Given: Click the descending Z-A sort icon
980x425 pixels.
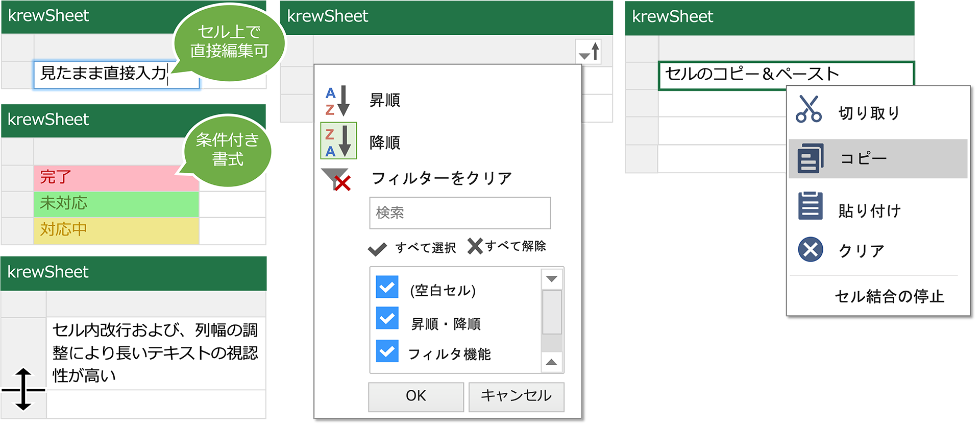Looking at the screenshot, I should coord(338,141).
